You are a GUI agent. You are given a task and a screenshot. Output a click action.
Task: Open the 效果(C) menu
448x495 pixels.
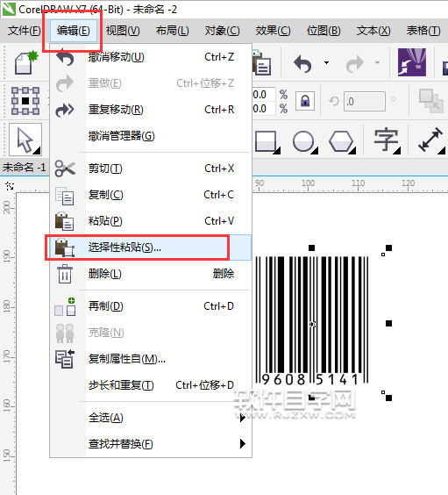[x=273, y=31]
